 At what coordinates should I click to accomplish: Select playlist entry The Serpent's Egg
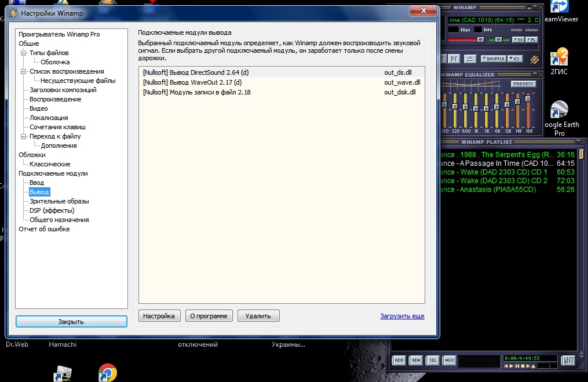[507, 155]
